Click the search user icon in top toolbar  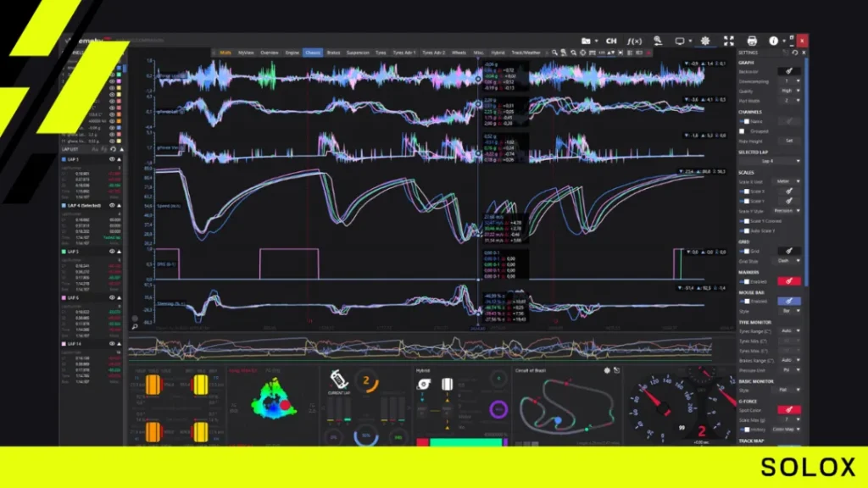tap(658, 41)
